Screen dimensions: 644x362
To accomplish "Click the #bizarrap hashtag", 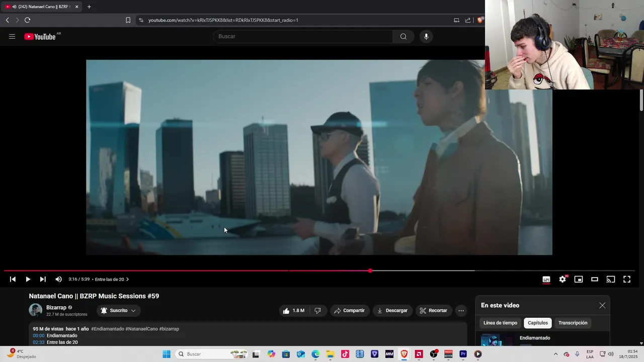I will tap(169, 329).
